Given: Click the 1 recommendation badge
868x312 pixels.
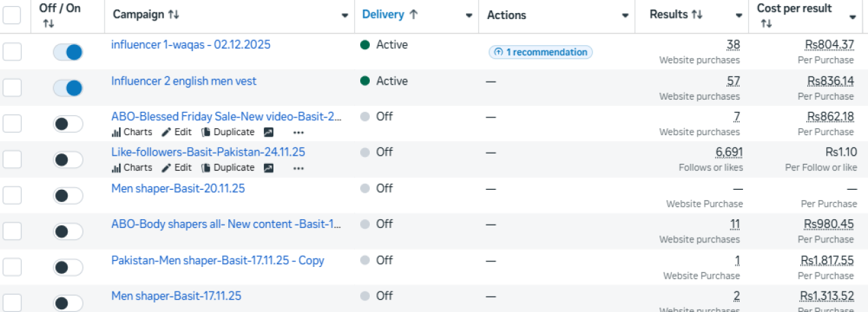Looking at the screenshot, I should (x=541, y=52).
